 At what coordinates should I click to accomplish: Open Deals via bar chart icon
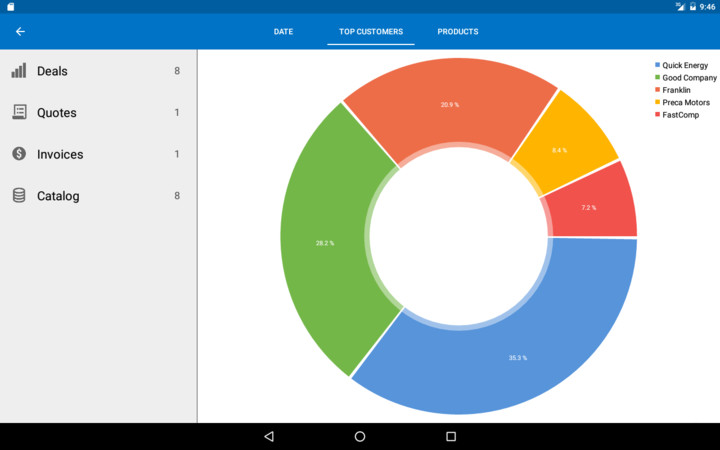tap(19, 71)
